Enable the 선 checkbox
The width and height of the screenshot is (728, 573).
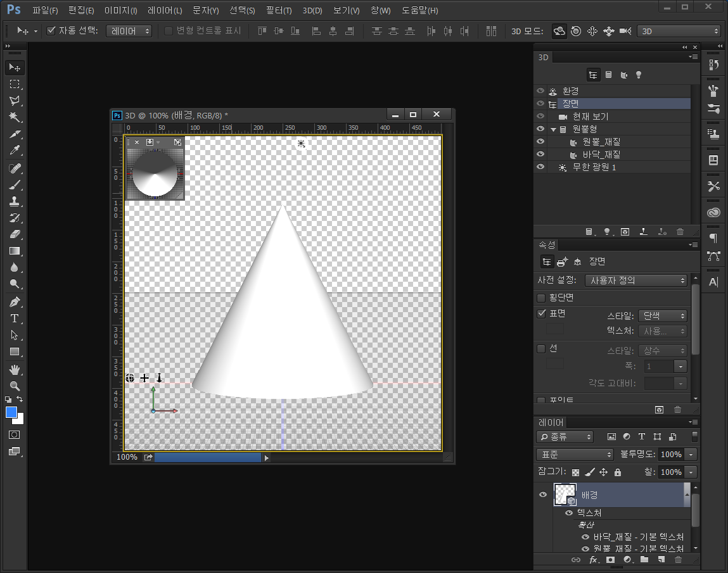pyautogui.click(x=541, y=348)
